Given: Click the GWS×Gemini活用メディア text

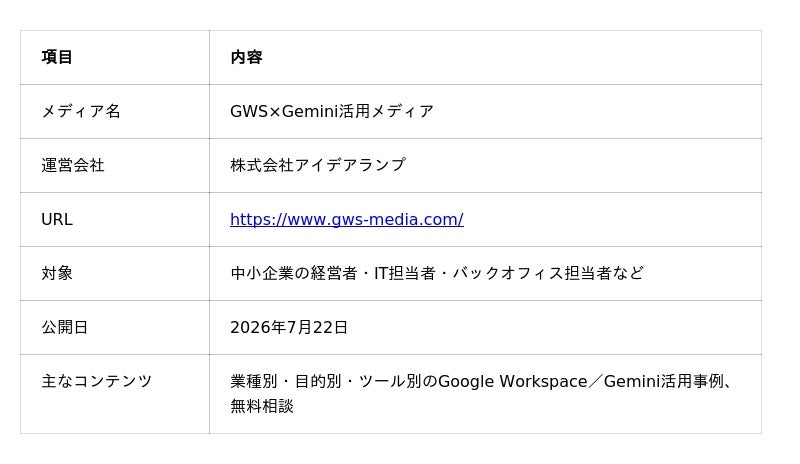Looking at the screenshot, I should (x=332, y=111).
